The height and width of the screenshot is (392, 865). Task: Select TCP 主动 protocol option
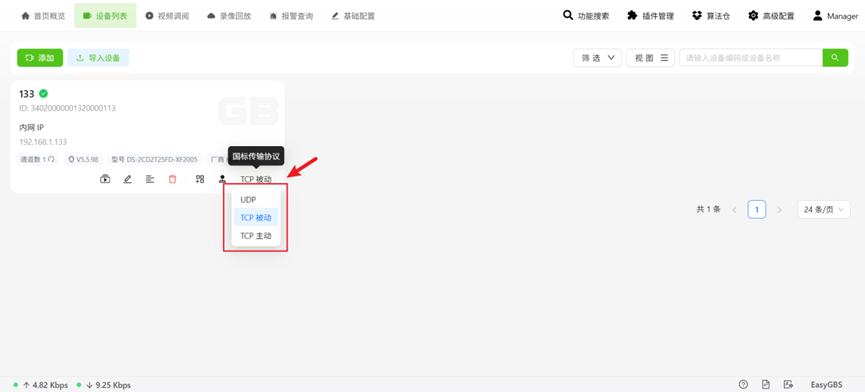tap(256, 235)
